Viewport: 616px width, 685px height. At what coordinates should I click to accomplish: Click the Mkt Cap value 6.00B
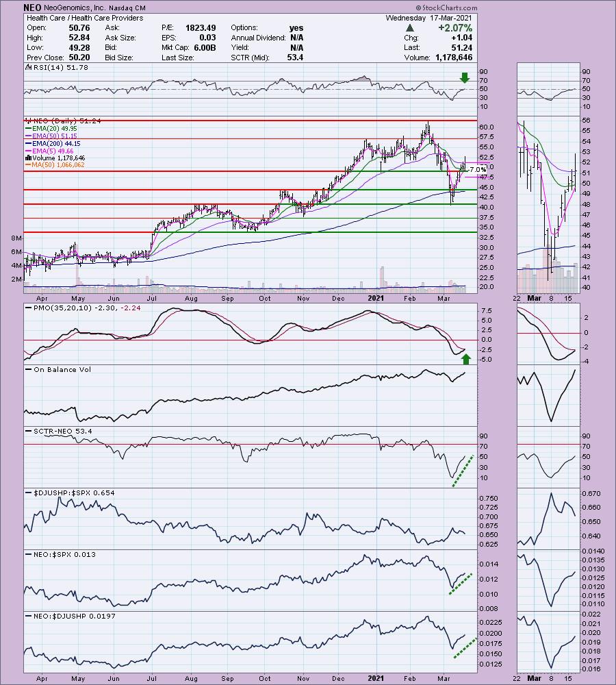pyautogui.click(x=205, y=48)
